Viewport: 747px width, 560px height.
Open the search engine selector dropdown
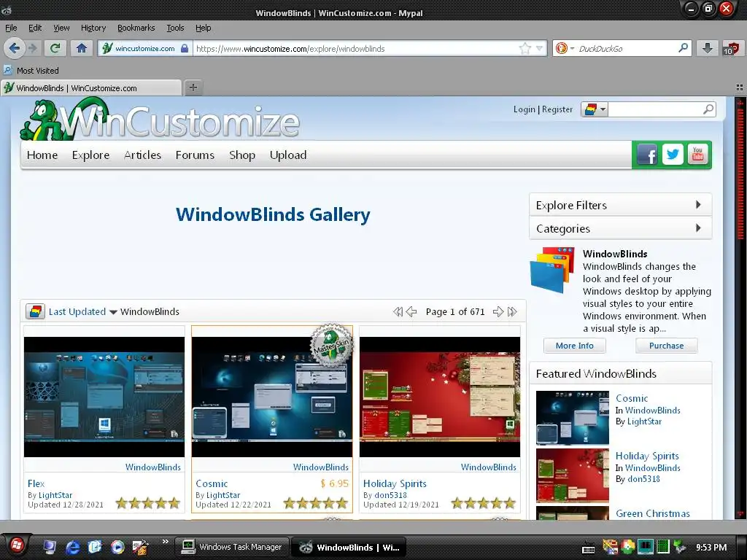(565, 48)
